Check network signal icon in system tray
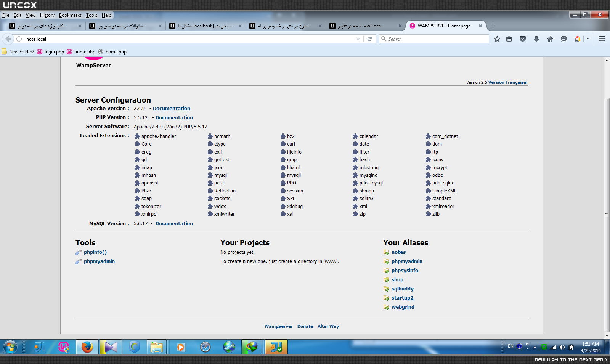The height and width of the screenshot is (364, 610). 553,347
